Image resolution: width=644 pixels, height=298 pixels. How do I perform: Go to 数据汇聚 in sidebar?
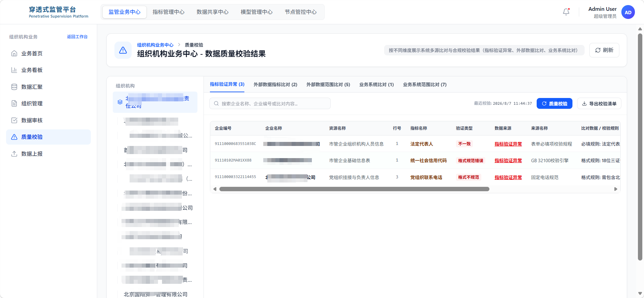pyautogui.click(x=48, y=87)
